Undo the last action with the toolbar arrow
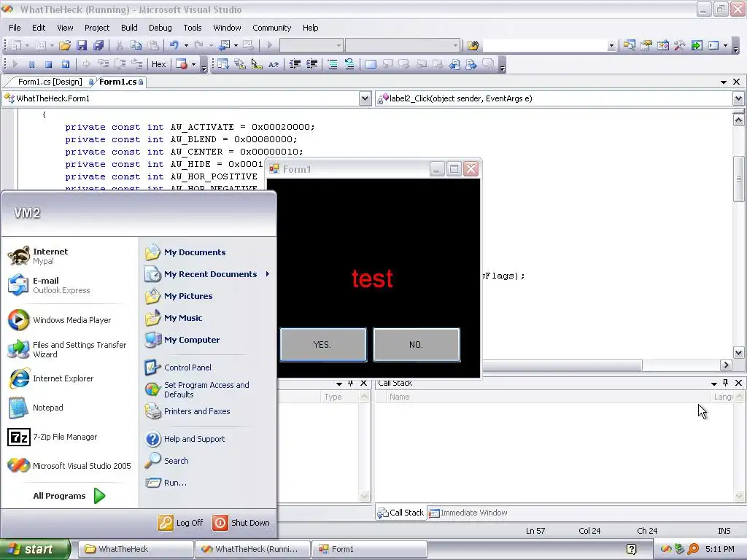747x560 pixels. click(174, 45)
